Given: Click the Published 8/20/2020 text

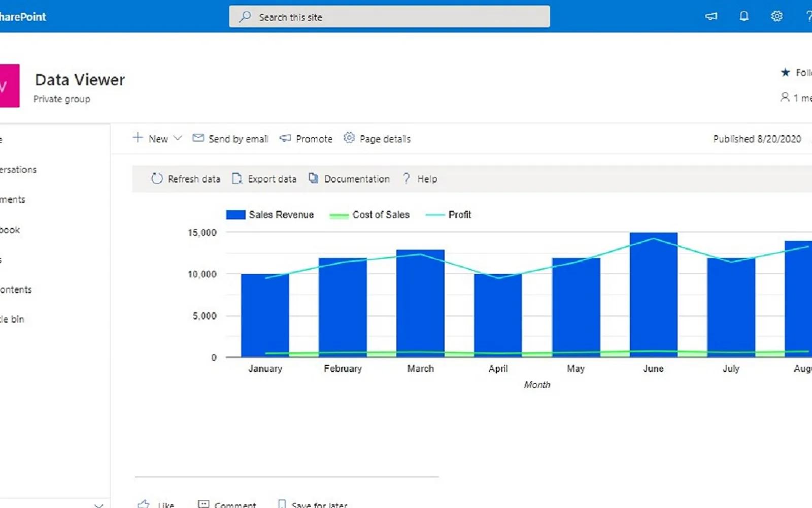Looking at the screenshot, I should (757, 139).
